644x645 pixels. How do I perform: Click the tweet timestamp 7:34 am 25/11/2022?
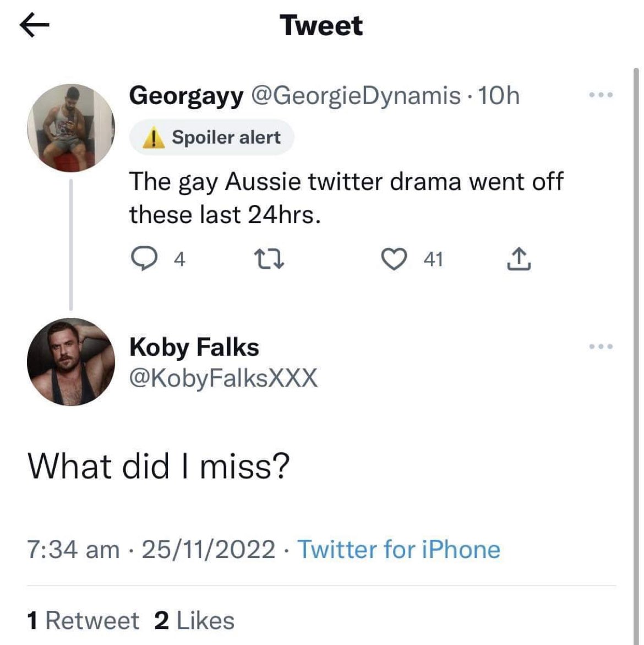[x=151, y=549]
